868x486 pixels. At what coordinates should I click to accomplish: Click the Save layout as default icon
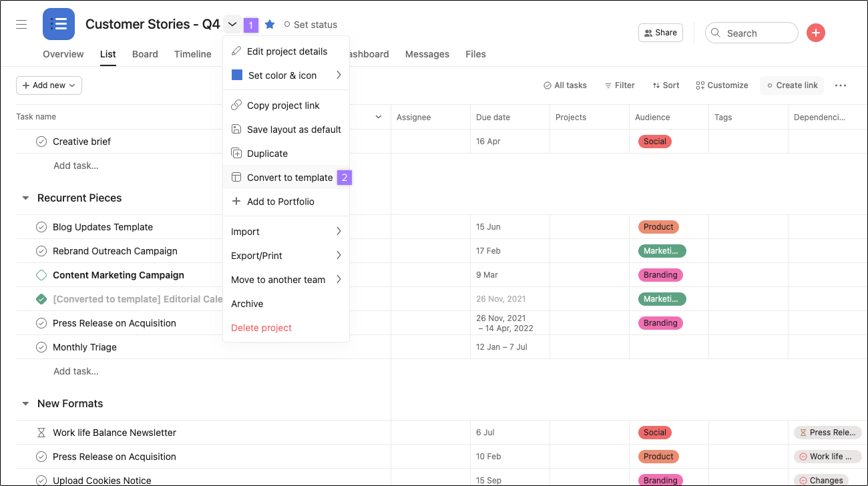click(x=236, y=130)
